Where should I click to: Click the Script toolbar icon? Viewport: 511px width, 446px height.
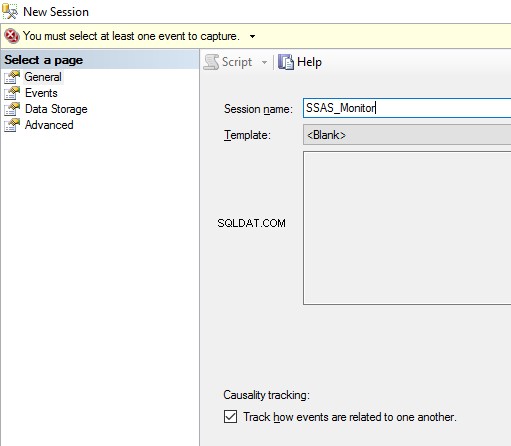tap(211, 62)
